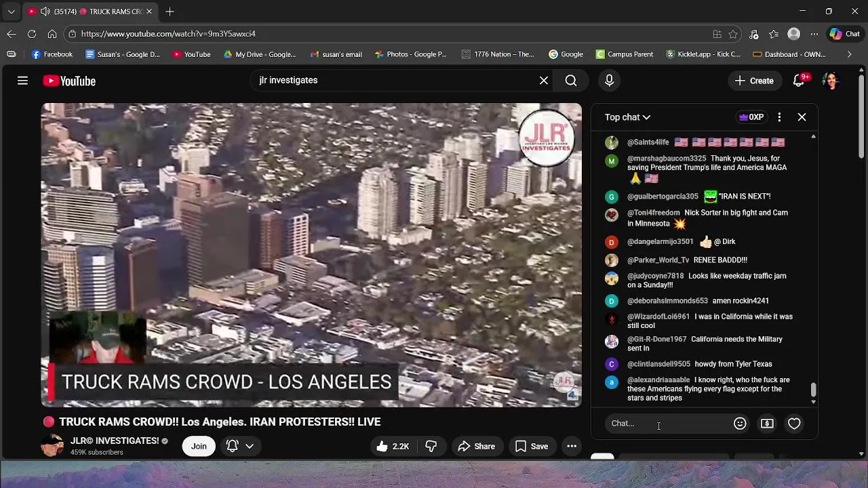This screenshot has width=868, height=488.
Task: Select @Parker_World_Tv chat author
Action: (658, 260)
